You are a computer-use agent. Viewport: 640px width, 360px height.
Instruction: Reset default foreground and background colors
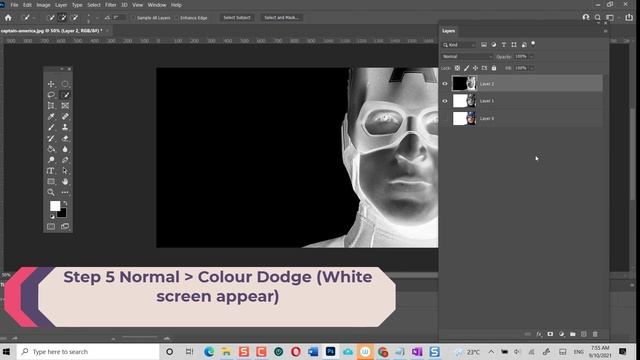[52, 216]
